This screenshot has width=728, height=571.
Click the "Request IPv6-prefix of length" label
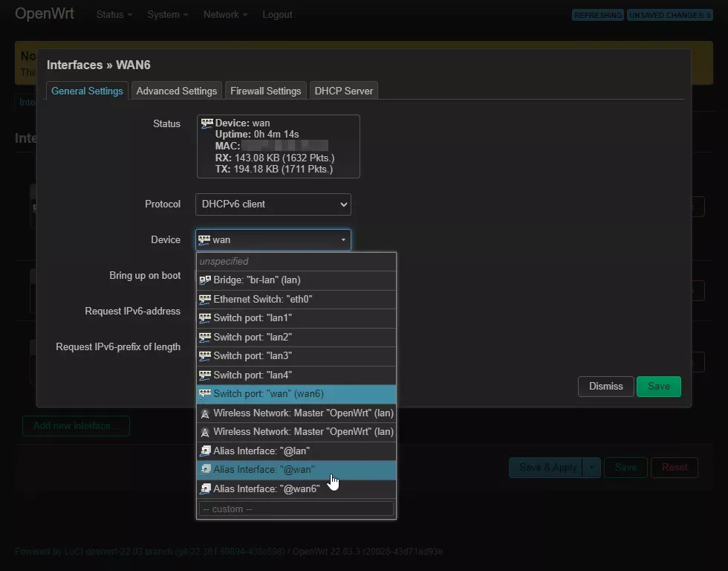[118, 347]
